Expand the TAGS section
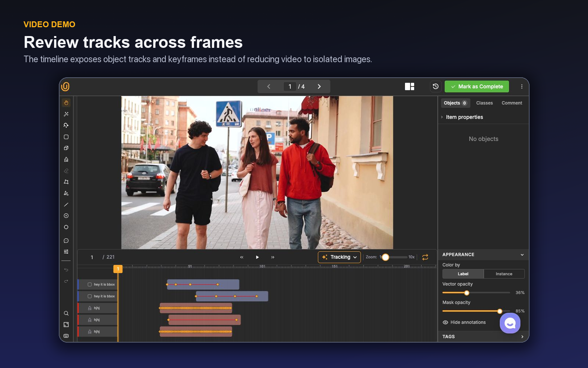The height and width of the screenshot is (368, 588). (x=522, y=337)
